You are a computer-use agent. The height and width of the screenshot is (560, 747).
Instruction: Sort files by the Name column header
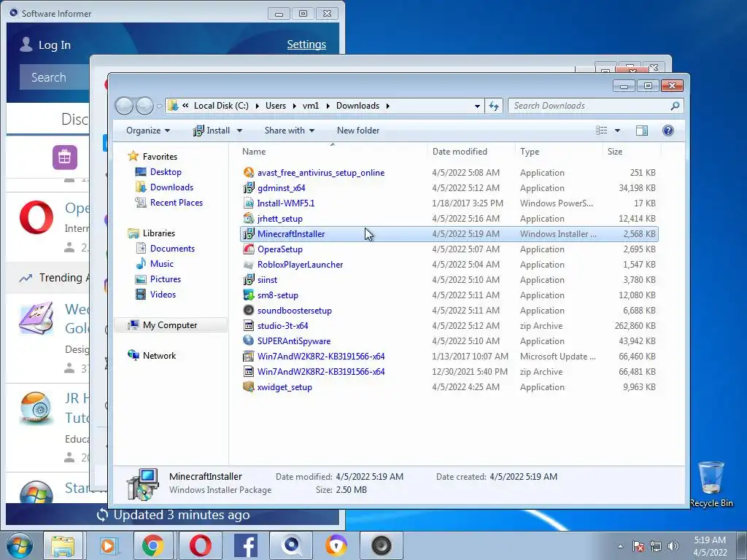pyautogui.click(x=332, y=152)
